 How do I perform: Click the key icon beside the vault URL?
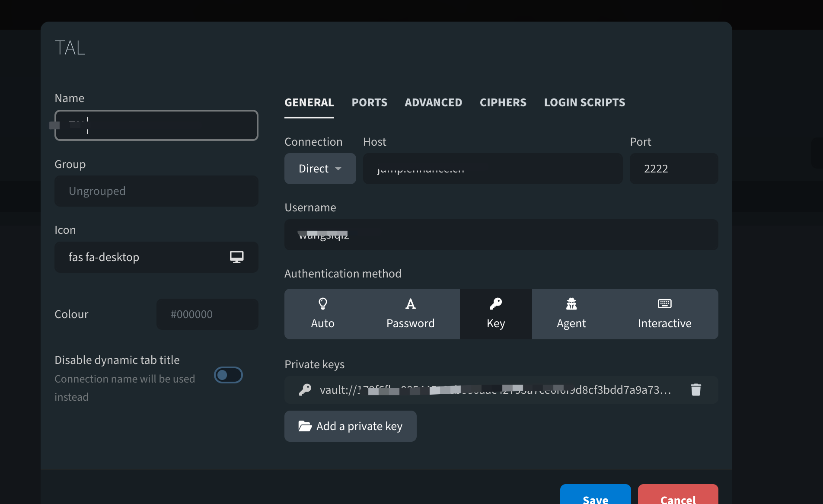[305, 389]
